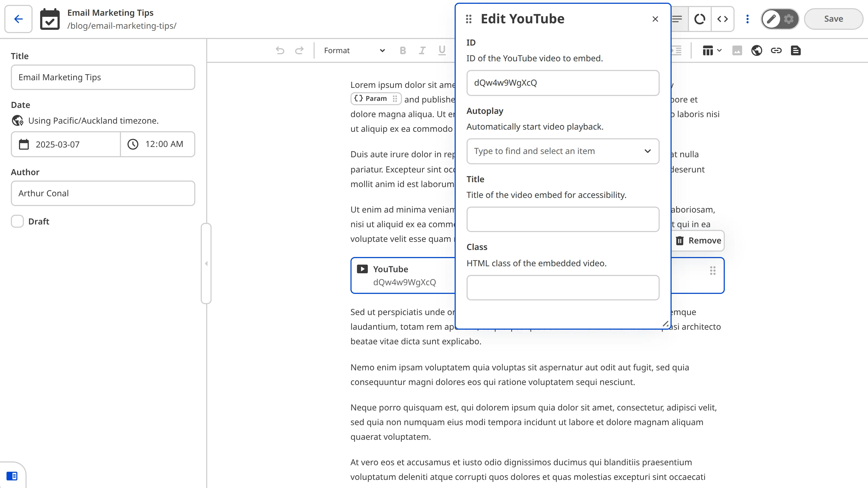This screenshot has height=488, width=868.
Task: Edit the sidebar Title field
Action: 103,78
